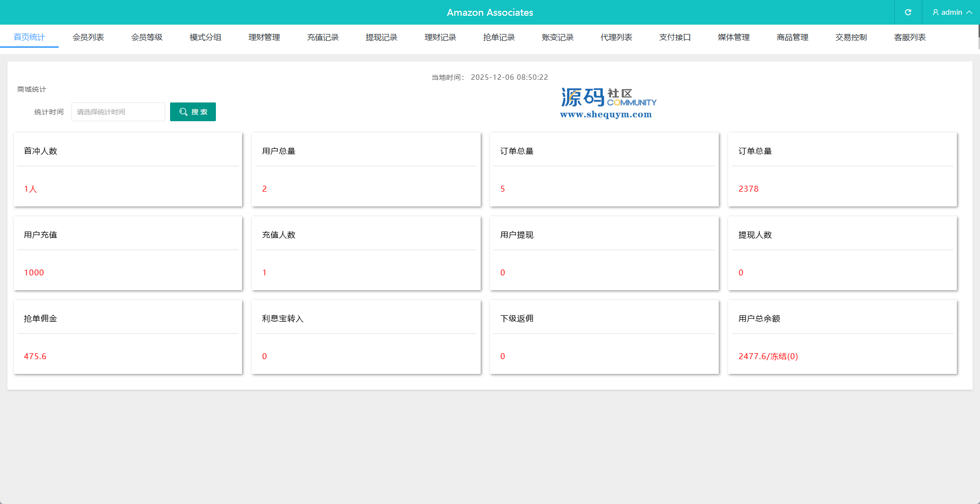
Task: Open the 交易控制 tab
Action: (x=851, y=37)
